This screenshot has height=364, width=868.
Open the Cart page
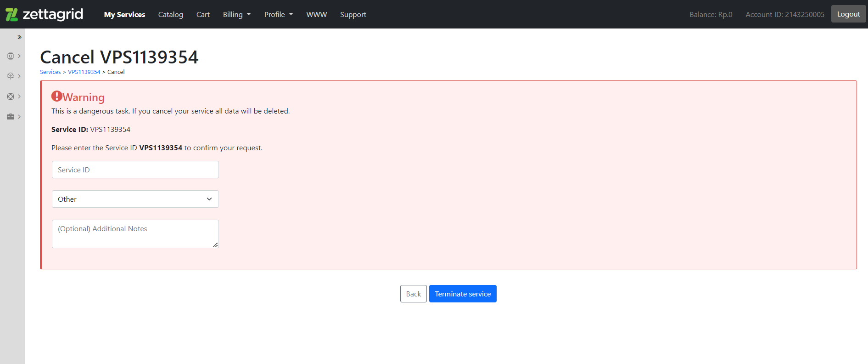[203, 14]
